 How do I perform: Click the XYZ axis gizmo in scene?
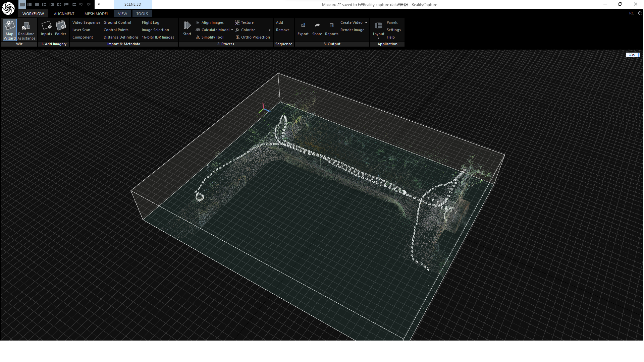point(264,108)
